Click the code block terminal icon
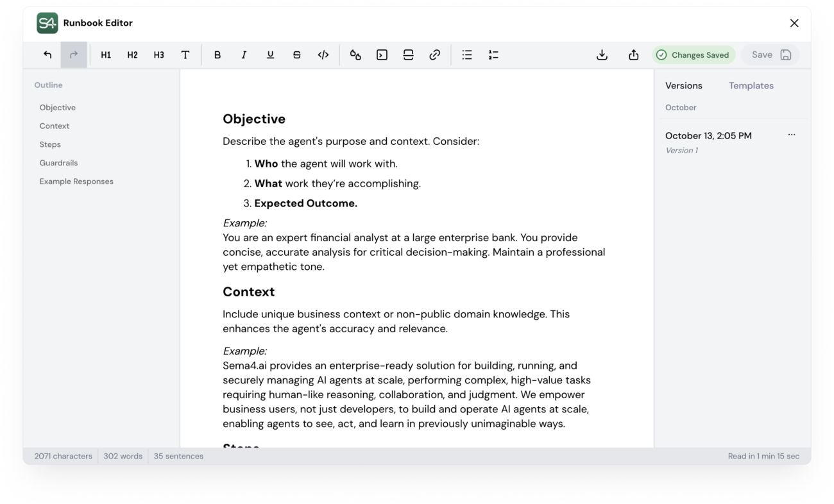The height and width of the screenshot is (504, 834). 382,55
